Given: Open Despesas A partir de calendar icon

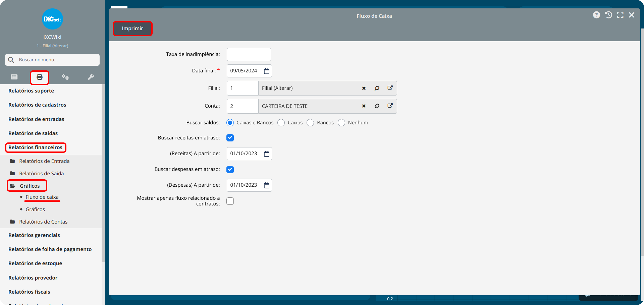Looking at the screenshot, I should click(267, 185).
